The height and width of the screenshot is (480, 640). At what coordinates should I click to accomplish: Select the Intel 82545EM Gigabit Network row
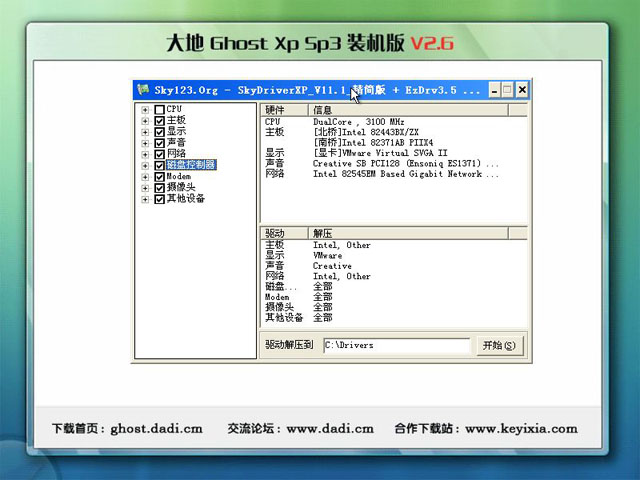click(382, 174)
